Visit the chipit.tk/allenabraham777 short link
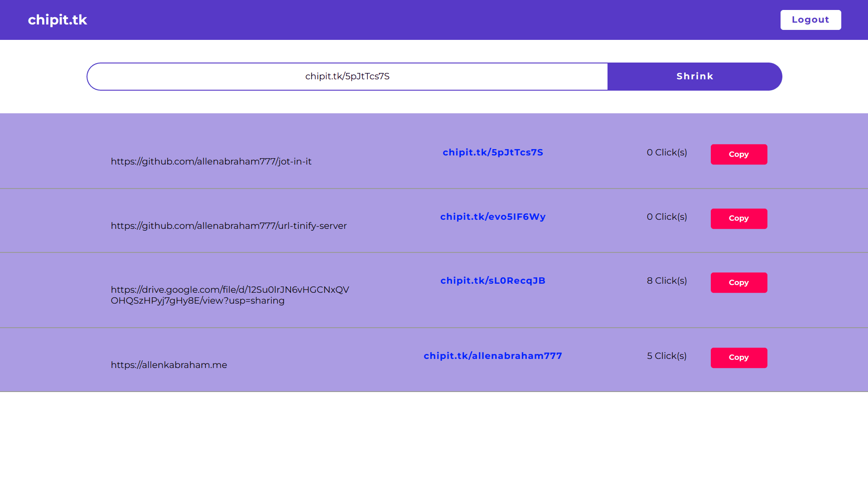Screen dimensions: 868x489 [492, 356]
